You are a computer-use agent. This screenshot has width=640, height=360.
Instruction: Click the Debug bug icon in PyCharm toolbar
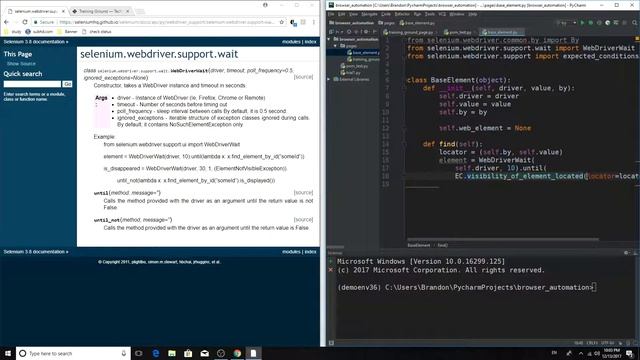(x=591, y=23)
